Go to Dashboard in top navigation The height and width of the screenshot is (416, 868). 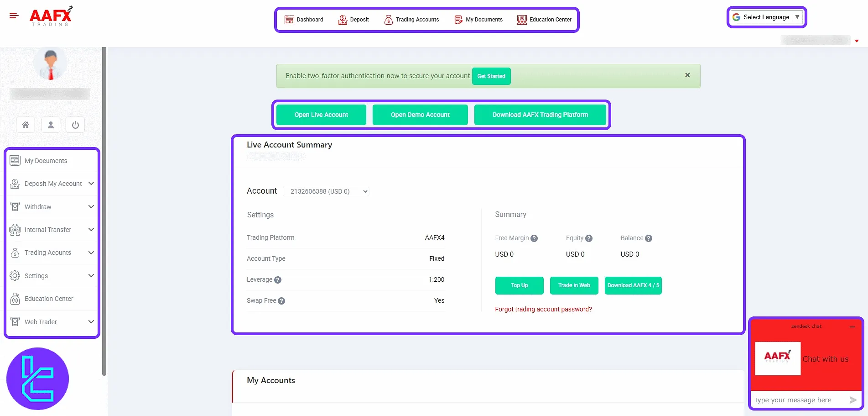click(303, 20)
